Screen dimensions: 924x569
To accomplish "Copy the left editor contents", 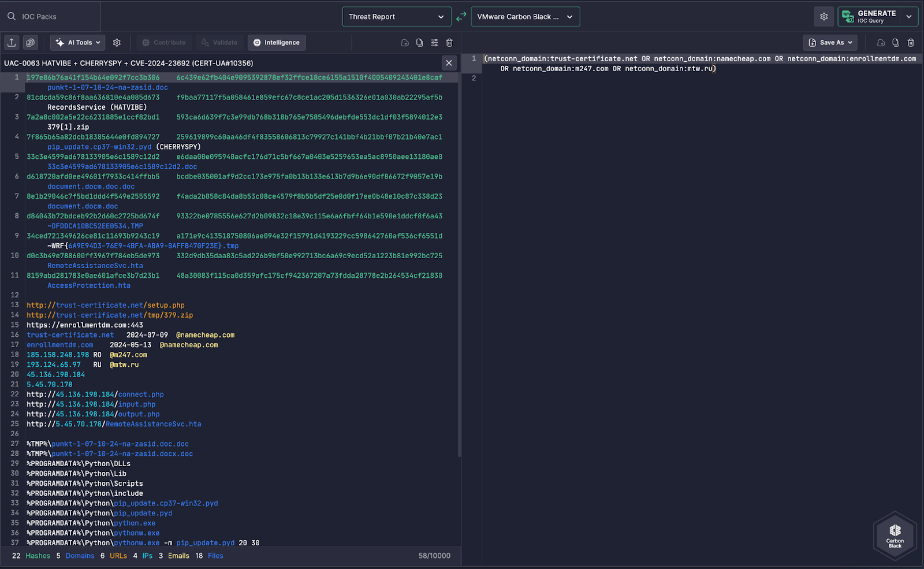I will click(420, 42).
